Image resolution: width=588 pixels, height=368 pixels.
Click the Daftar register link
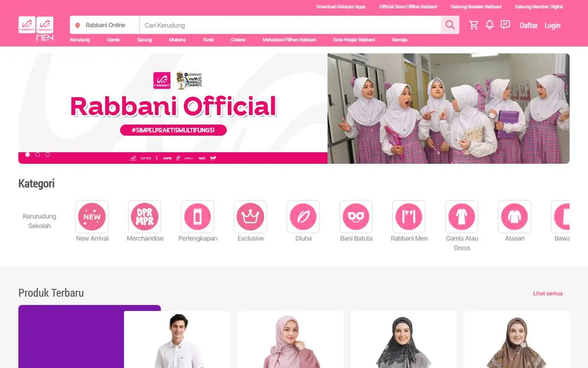tap(529, 25)
